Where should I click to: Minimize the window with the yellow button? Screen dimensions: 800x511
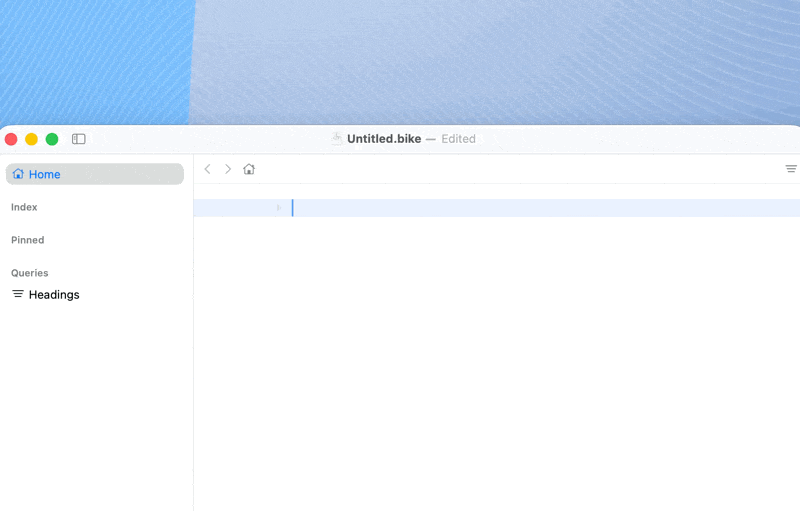click(x=32, y=139)
